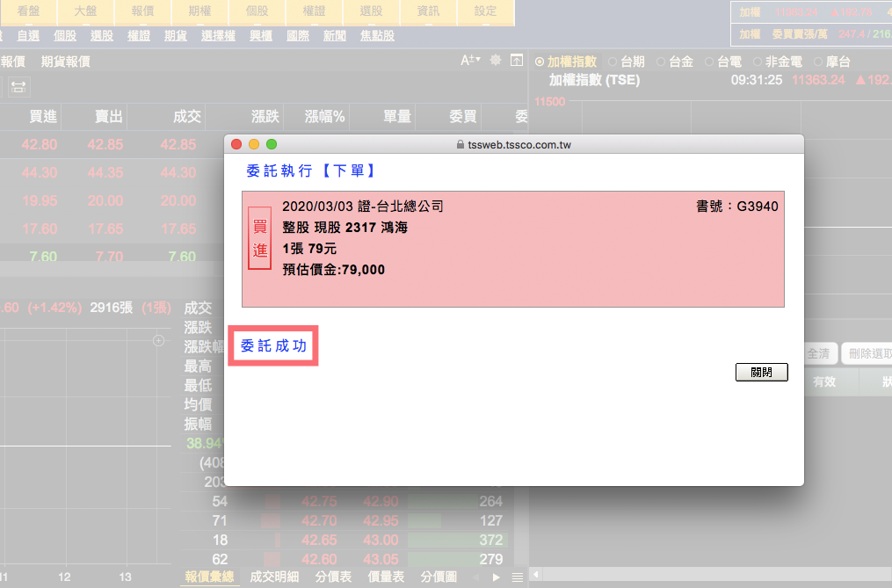Screen dimensions: 892x588
Task: Open the 個股 top yellow tab
Action: click(257, 12)
